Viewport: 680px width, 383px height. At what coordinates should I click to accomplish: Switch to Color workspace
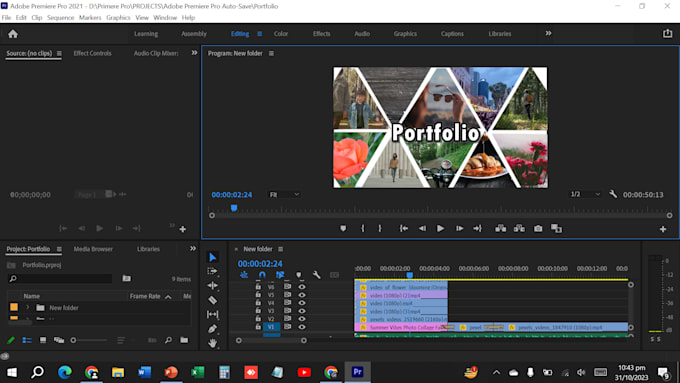pos(281,33)
